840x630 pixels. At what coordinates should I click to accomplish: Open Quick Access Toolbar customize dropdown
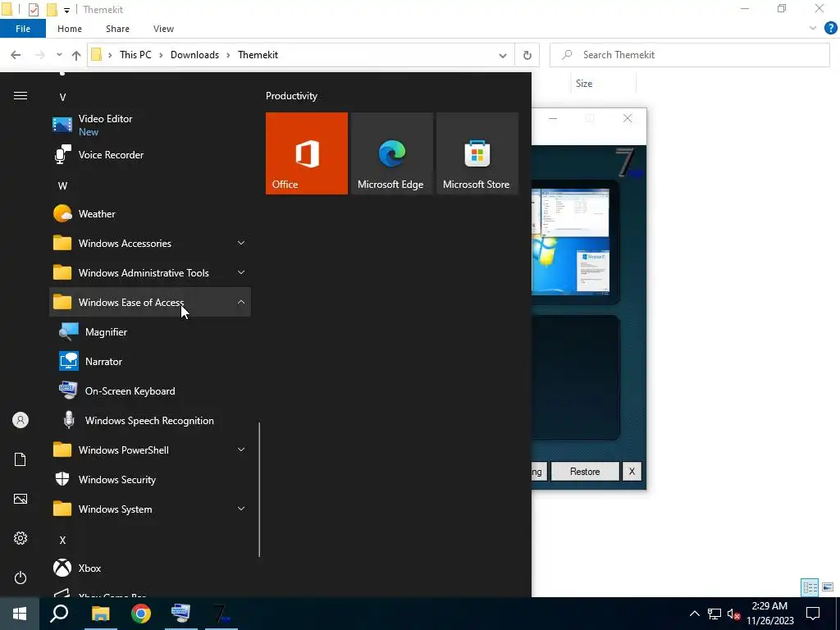pos(66,10)
